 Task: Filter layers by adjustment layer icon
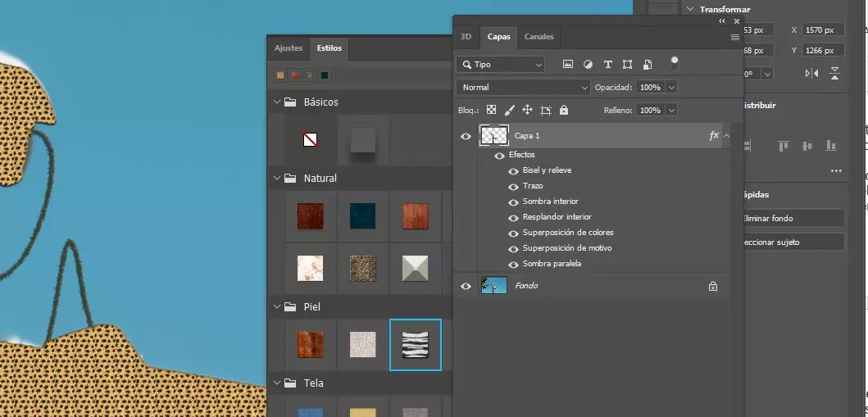(x=588, y=65)
